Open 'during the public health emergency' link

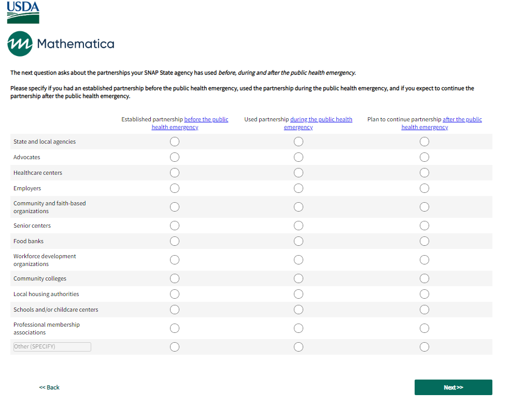(x=321, y=120)
